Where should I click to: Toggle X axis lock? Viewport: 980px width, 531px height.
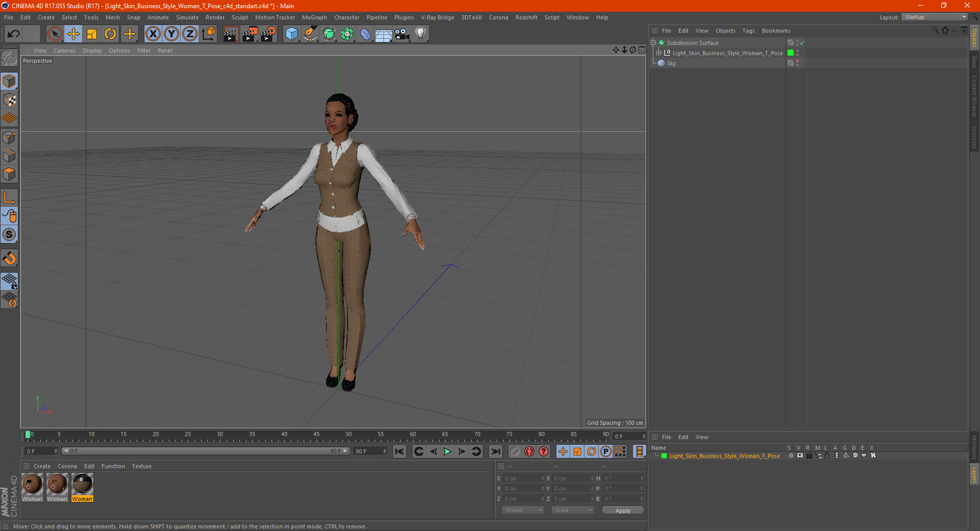pos(153,34)
